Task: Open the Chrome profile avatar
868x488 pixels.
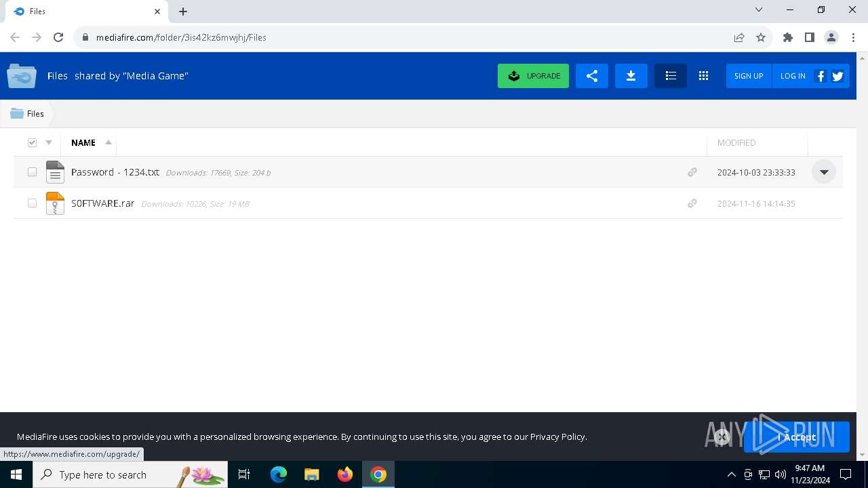Action: coord(831,37)
